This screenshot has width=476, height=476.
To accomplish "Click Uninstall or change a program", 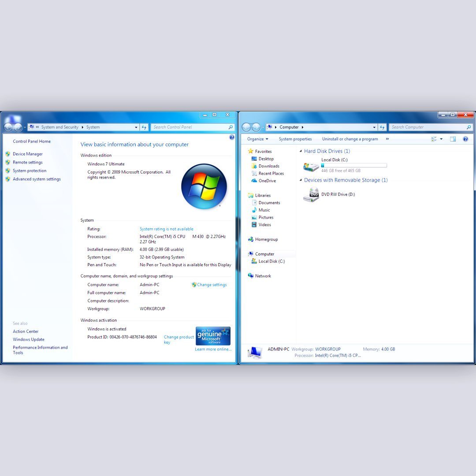I will coord(350,139).
